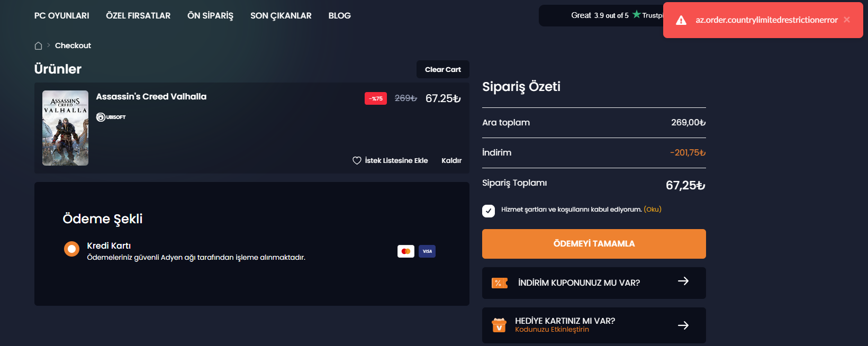
Task: Click the Sipariş Toplamı value 67,25₺
Action: click(x=685, y=185)
